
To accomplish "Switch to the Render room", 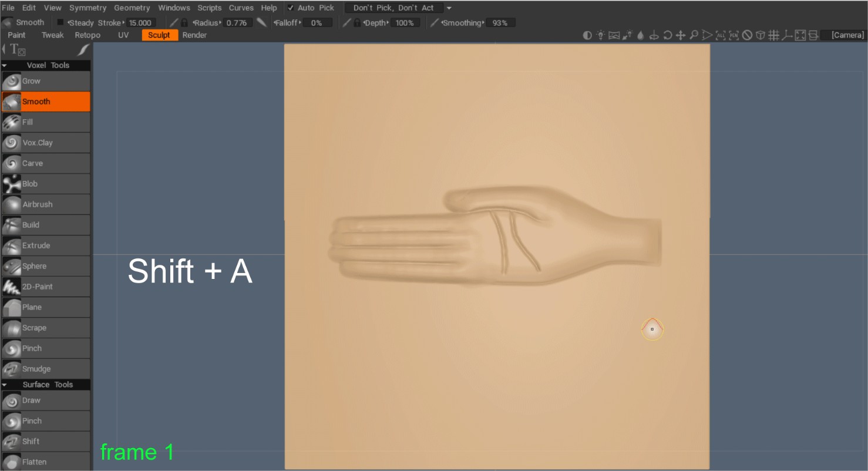I will pos(194,35).
